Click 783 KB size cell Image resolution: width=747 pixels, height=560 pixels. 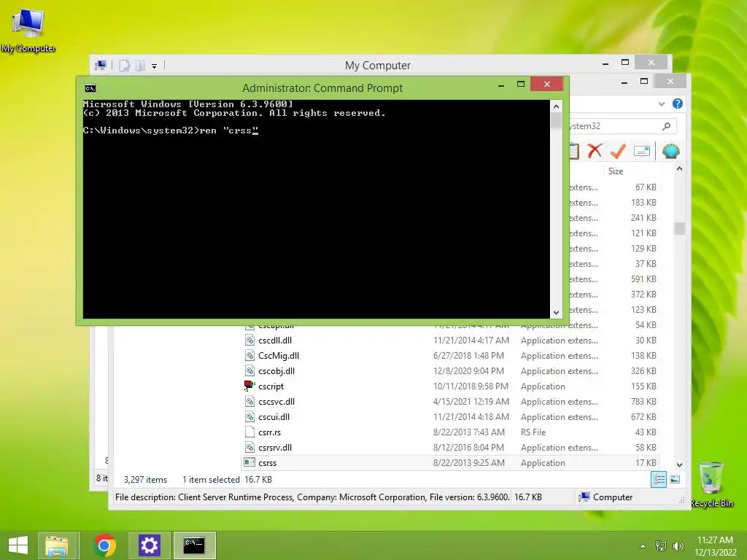coord(643,402)
